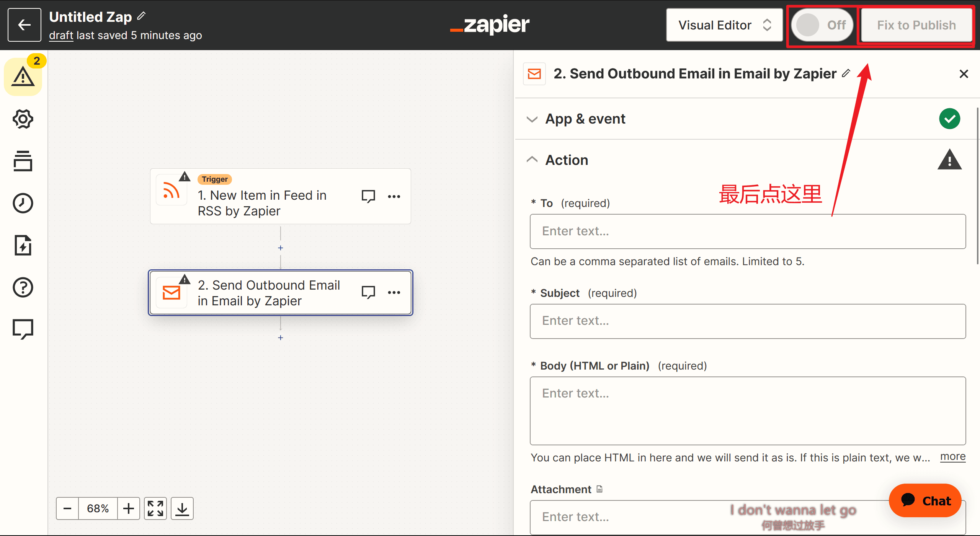Screen dimensions: 980x536
Task: Open Zap history clock icon
Action: (x=23, y=203)
